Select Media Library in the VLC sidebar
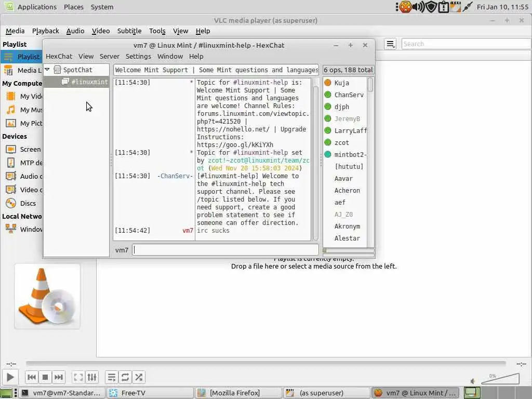This screenshot has height=399, width=532. tap(22, 70)
